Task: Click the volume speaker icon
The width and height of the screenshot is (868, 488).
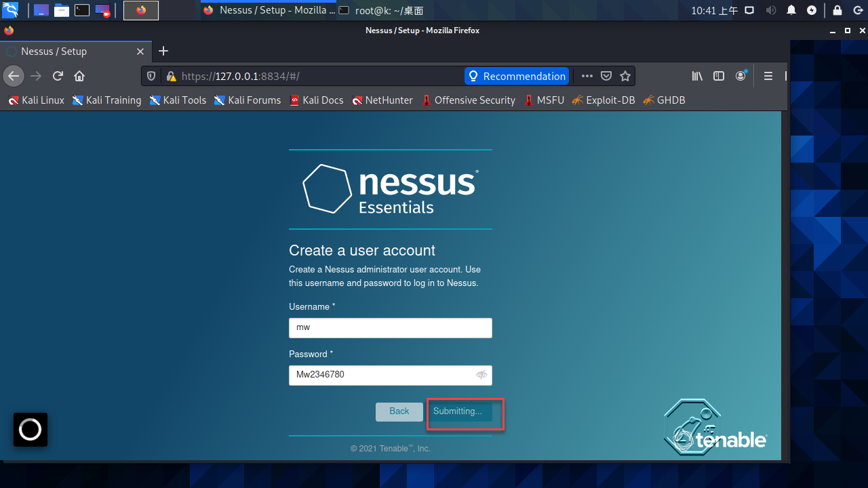Action: click(x=771, y=10)
